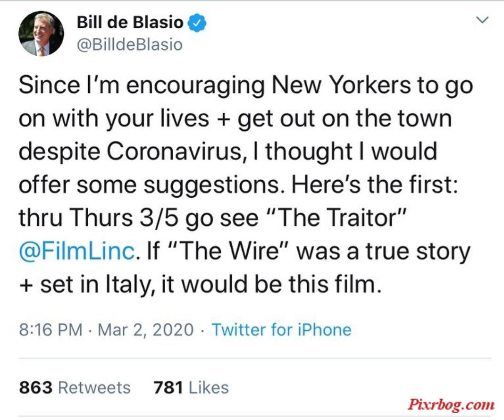Open the Bill de Blasio display name

pos(130,23)
